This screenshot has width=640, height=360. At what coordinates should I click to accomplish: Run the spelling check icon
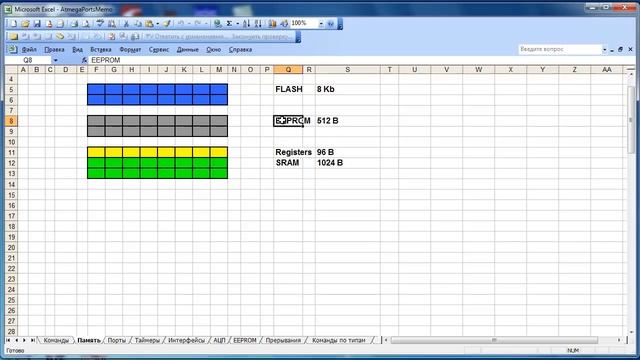(x=100, y=24)
